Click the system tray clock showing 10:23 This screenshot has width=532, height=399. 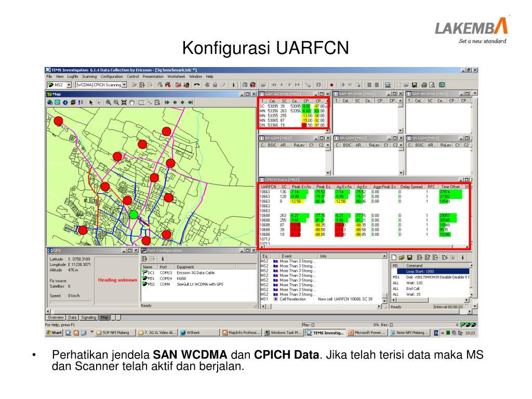(470, 333)
